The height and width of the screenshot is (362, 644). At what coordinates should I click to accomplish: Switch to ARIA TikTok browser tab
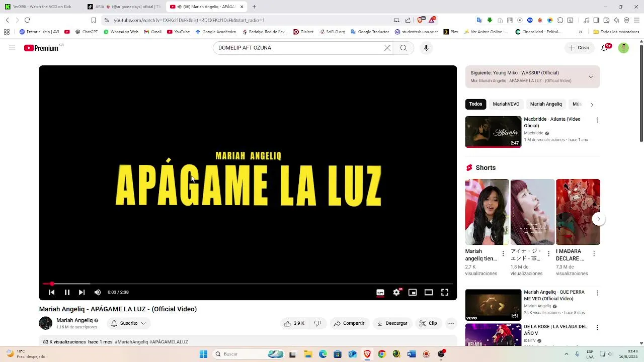pyautogui.click(x=125, y=7)
